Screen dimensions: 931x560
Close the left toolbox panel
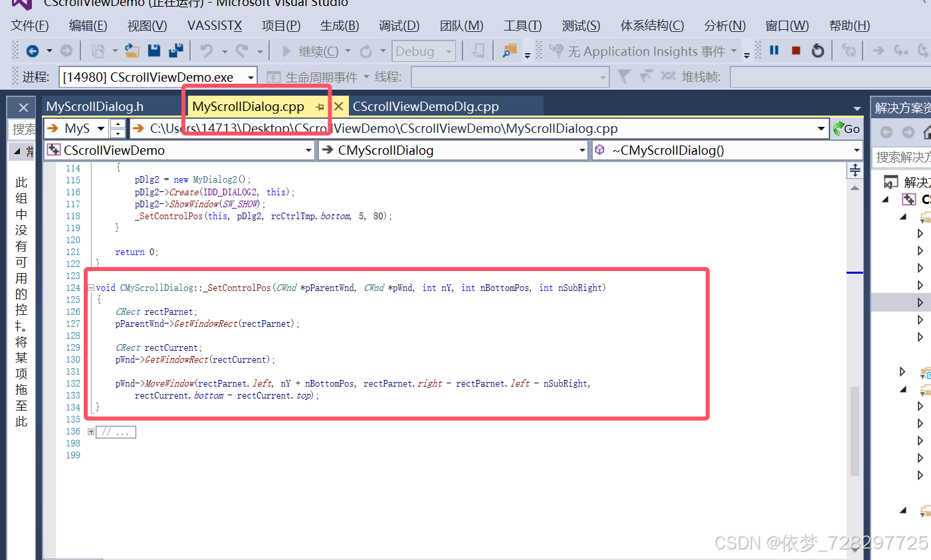(x=23, y=107)
